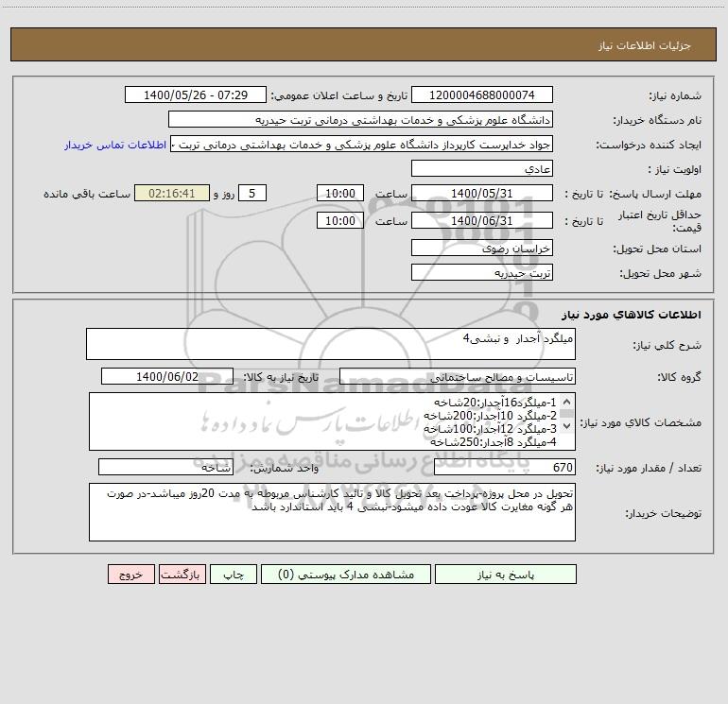Click the label توضیحات خریدار
The width and height of the screenshot is (728, 704).
pyautogui.click(x=663, y=513)
